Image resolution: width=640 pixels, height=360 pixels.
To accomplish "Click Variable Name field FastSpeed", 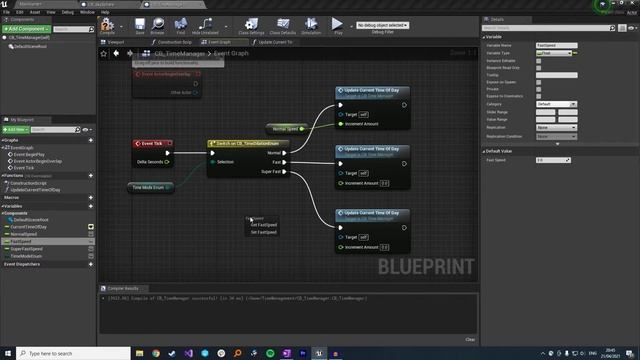I will pyautogui.click(x=556, y=45).
